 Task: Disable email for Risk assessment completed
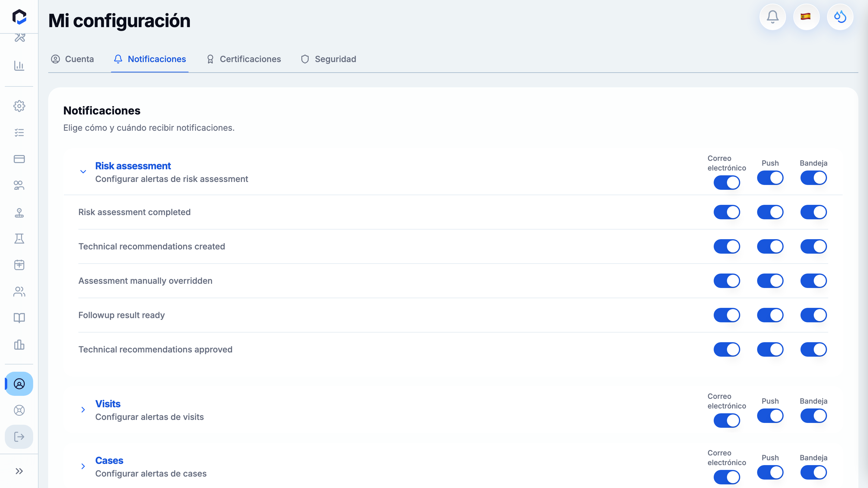coord(727,212)
